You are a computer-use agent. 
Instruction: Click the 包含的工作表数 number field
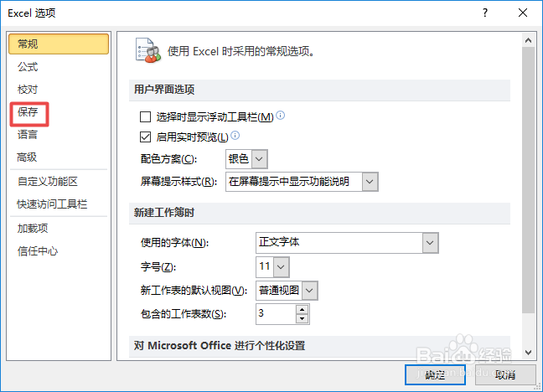275,314
